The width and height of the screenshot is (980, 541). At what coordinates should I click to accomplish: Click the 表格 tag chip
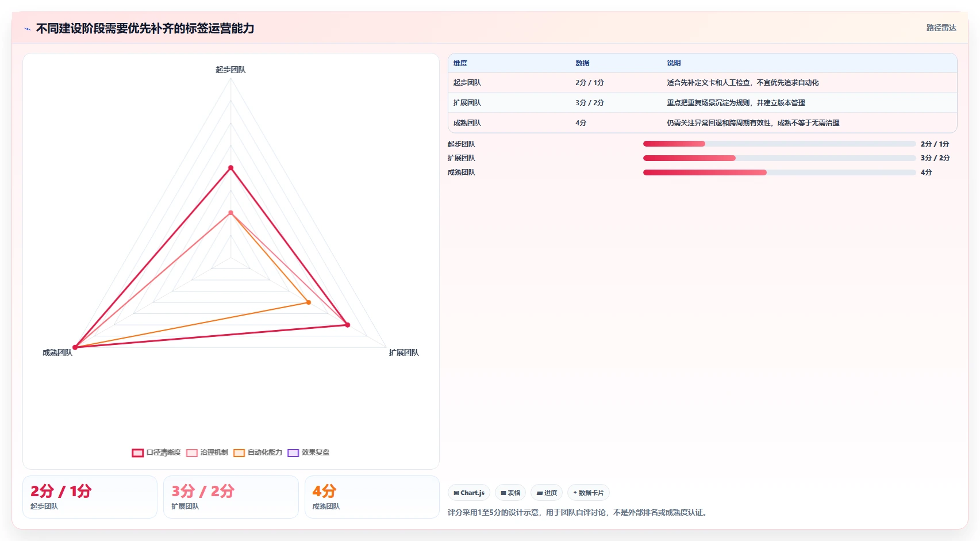pyautogui.click(x=510, y=493)
